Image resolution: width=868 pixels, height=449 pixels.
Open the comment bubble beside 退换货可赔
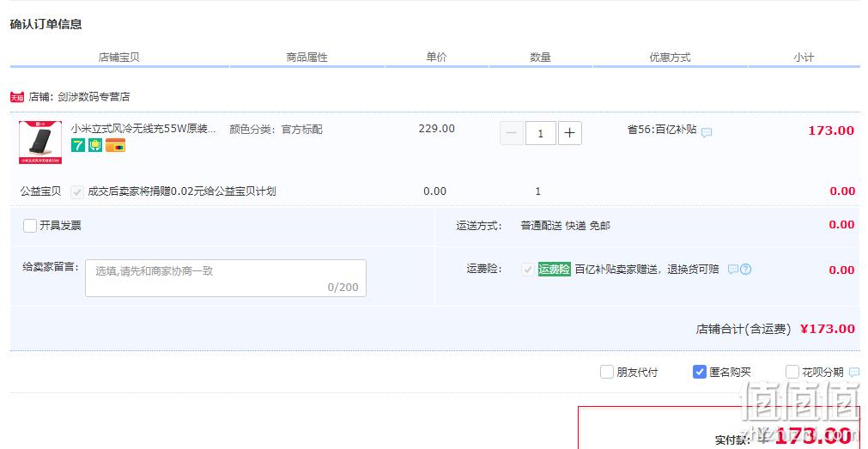click(733, 270)
